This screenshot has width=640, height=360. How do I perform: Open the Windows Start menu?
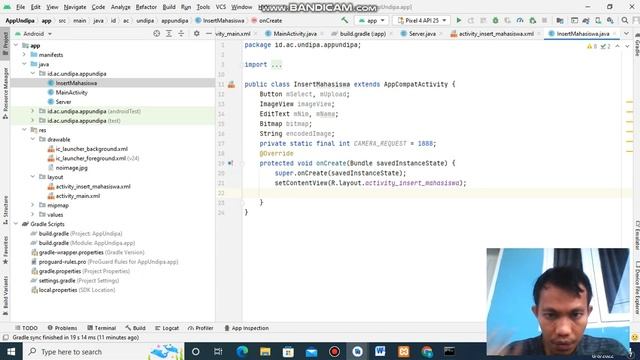click(11, 351)
